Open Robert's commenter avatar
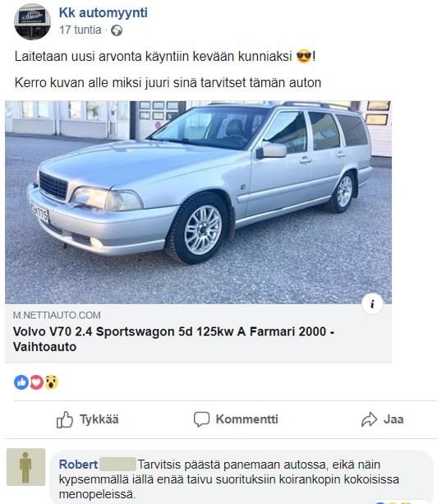 [25, 467]
